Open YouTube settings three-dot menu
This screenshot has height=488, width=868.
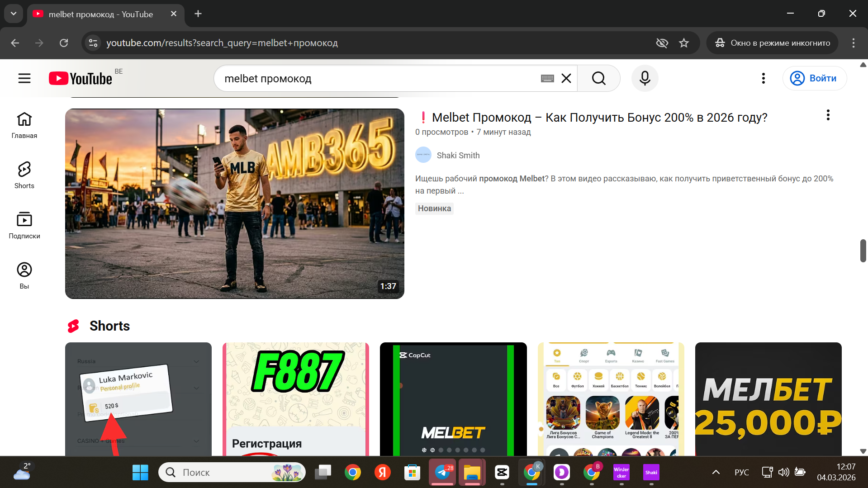pos(763,78)
